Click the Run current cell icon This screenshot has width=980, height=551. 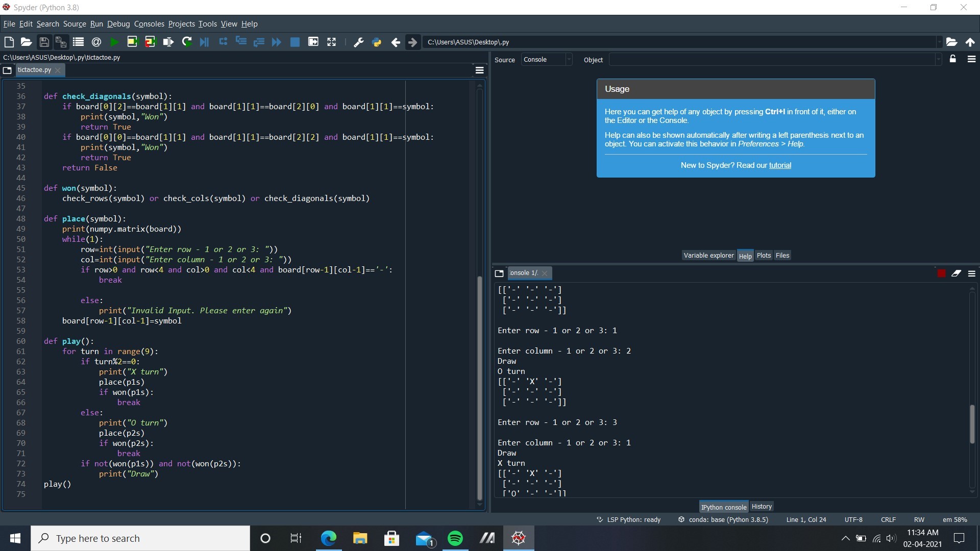pyautogui.click(x=132, y=42)
